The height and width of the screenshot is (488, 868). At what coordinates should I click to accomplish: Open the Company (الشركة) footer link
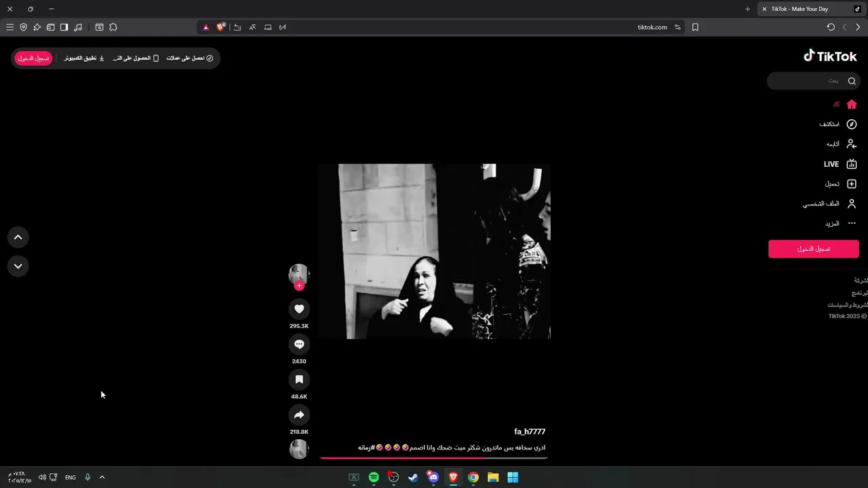click(861, 280)
